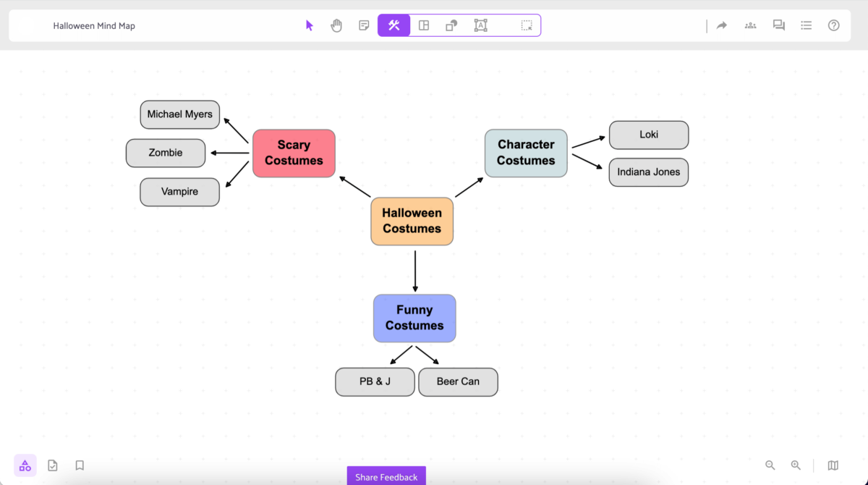Open help with the question mark icon
The width and height of the screenshot is (868, 485).
click(x=833, y=25)
